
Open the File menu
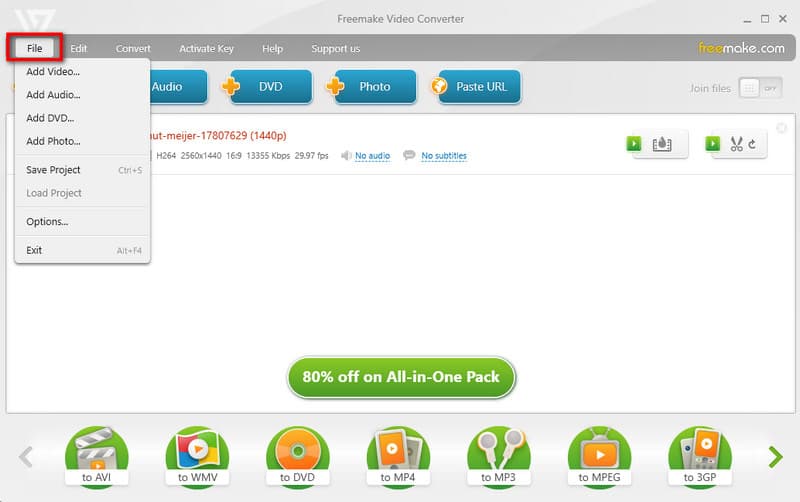click(x=35, y=48)
